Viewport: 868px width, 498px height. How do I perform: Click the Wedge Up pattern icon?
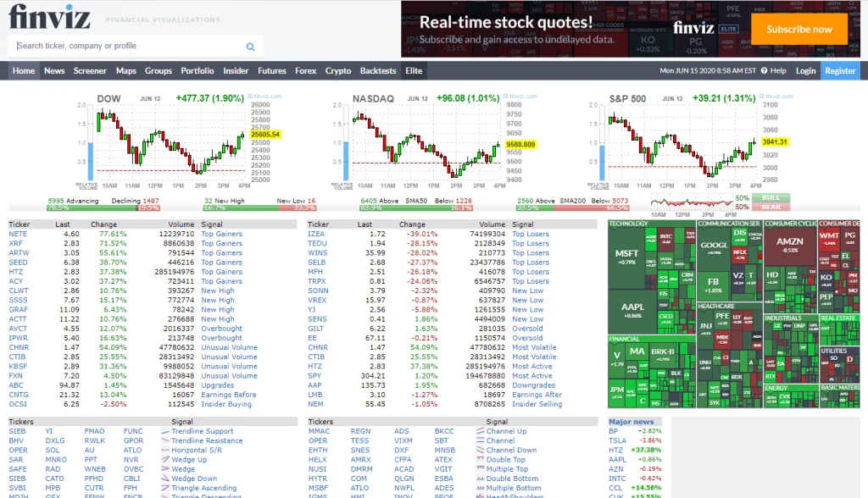pos(165,459)
